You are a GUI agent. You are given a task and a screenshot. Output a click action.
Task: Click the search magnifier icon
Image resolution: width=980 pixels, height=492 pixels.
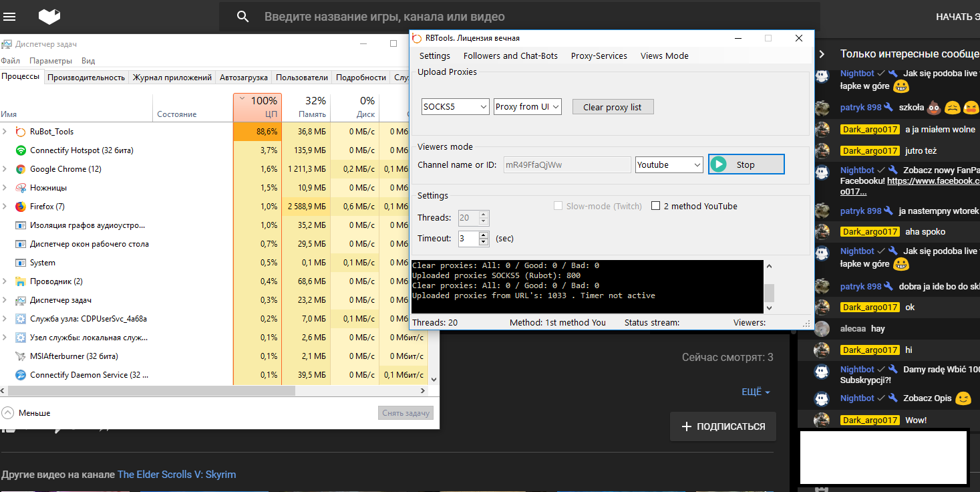(x=243, y=17)
